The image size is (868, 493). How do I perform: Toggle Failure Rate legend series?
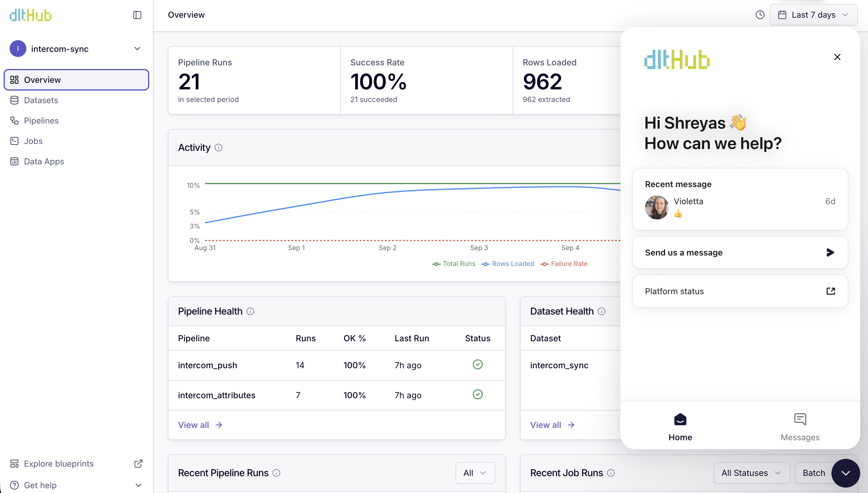(x=564, y=264)
